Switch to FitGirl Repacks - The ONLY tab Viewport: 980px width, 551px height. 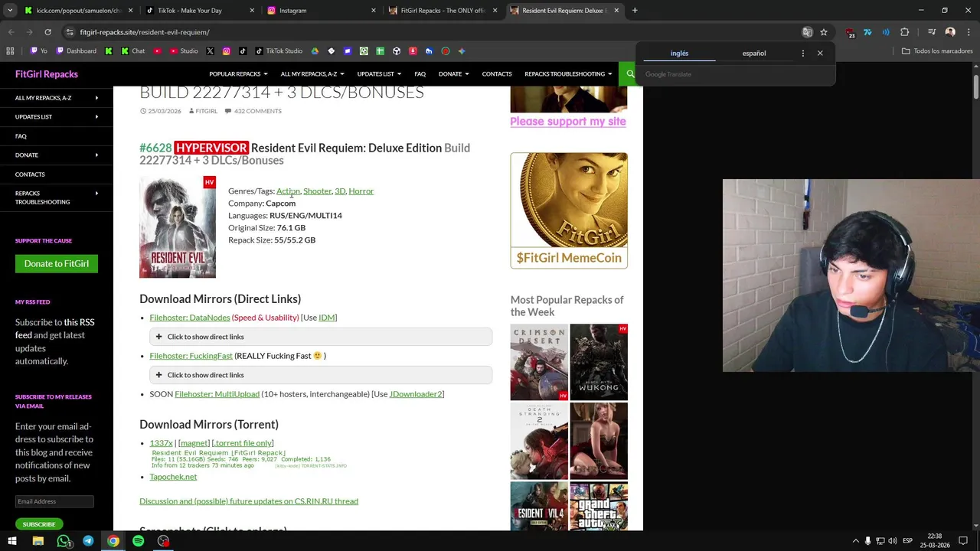coord(442,11)
